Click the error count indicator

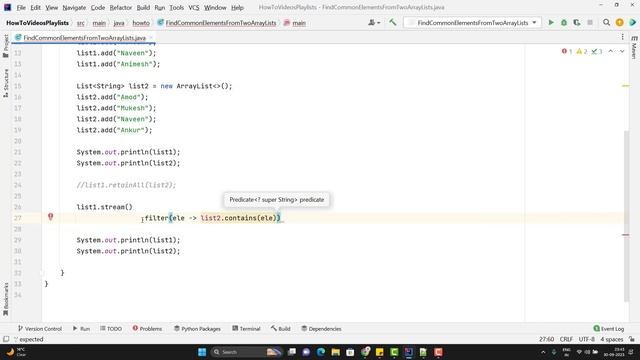(x=567, y=51)
